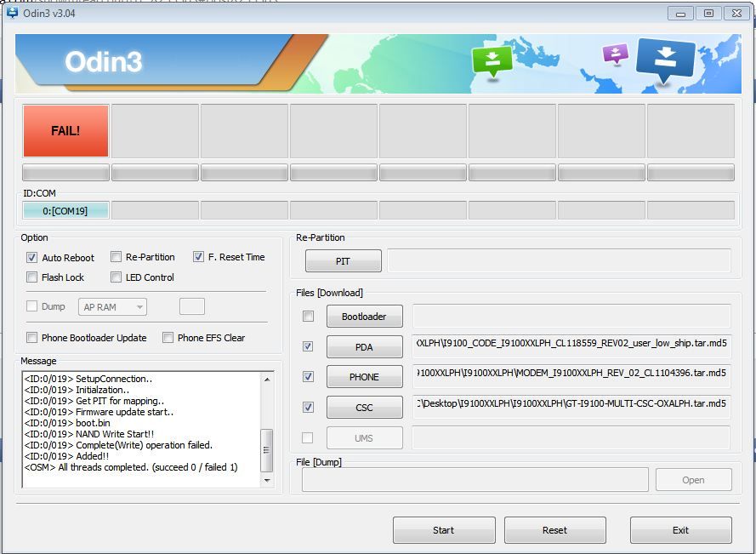
Task: Tick the Bootloader file checkbox
Action: pos(308,317)
